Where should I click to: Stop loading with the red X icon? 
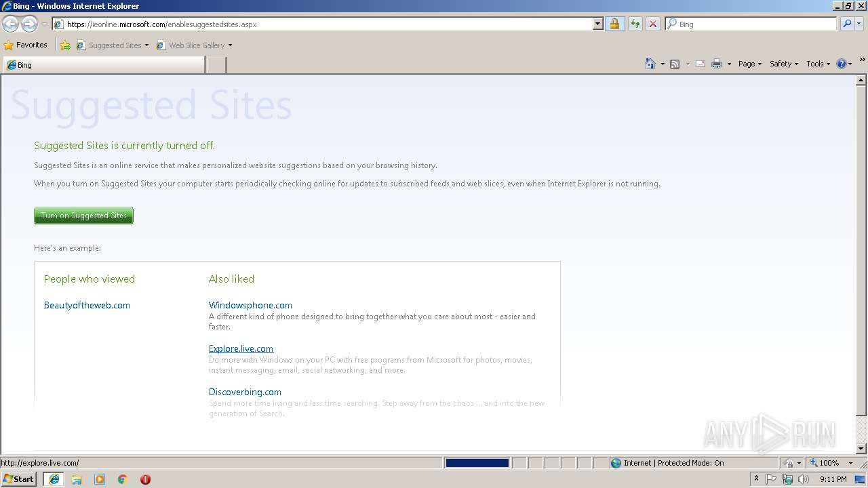coord(653,24)
